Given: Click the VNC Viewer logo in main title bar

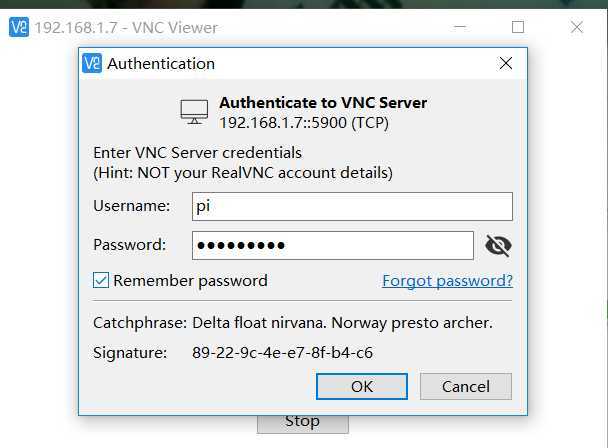Looking at the screenshot, I should [x=18, y=28].
